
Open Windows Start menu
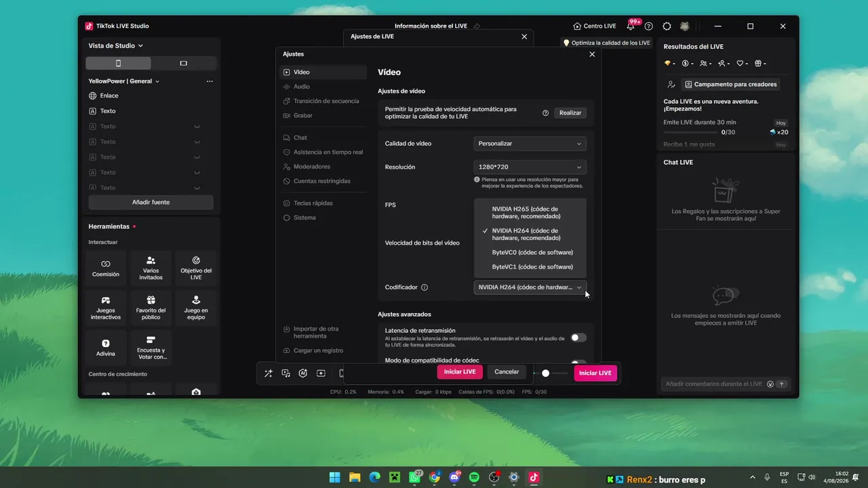click(x=335, y=478)
